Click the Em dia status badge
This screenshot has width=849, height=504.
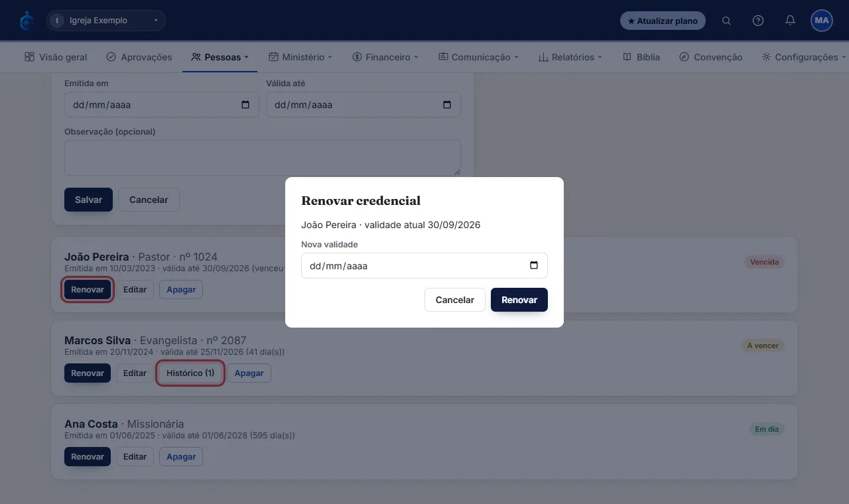767,429
